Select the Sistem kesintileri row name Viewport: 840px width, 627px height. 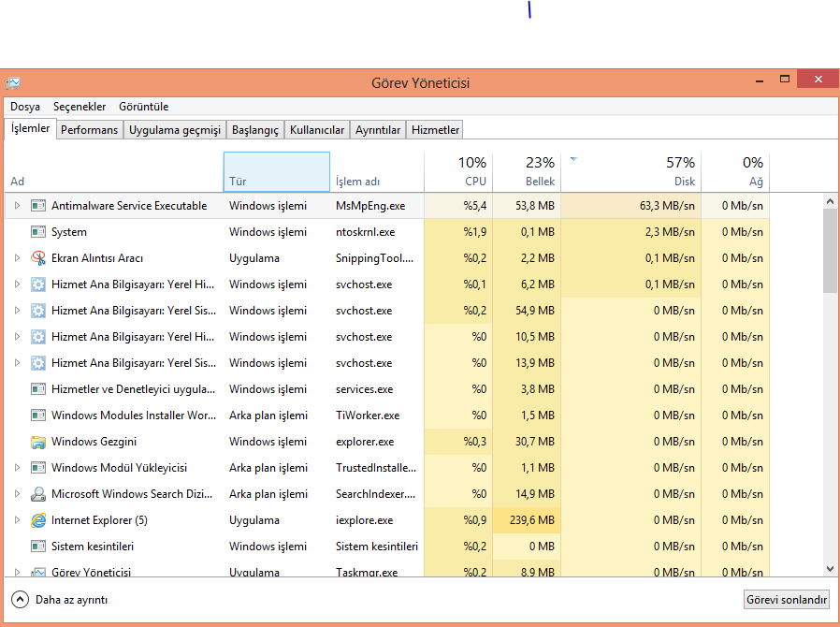tap(93, 547)
